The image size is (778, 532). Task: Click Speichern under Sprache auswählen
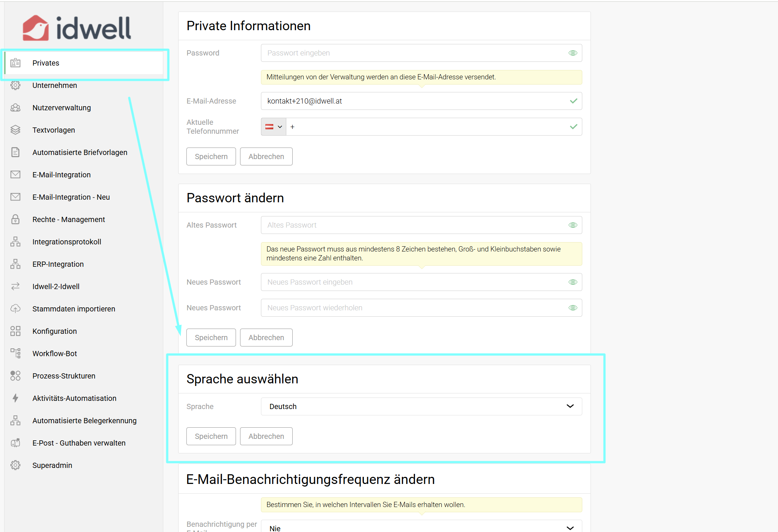211,436
